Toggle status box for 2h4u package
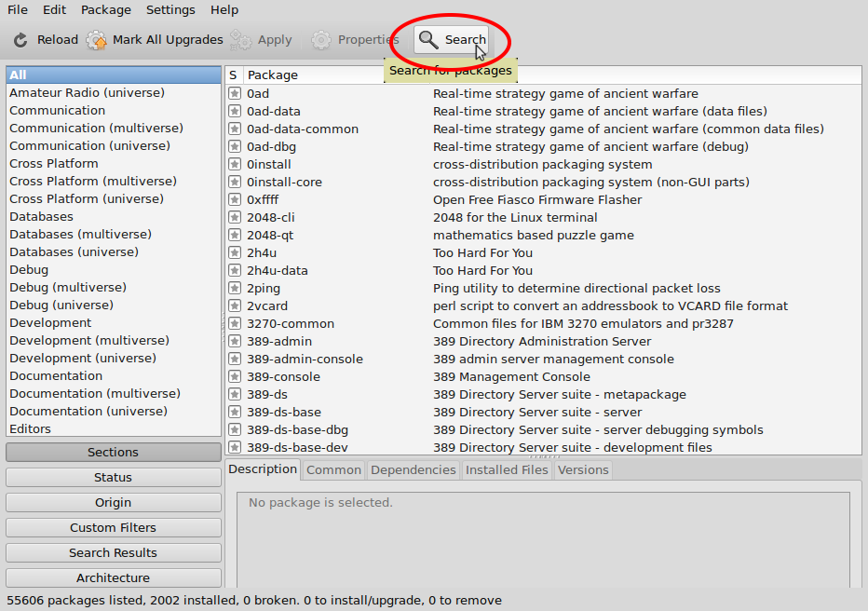 click(x=235, y=253)
